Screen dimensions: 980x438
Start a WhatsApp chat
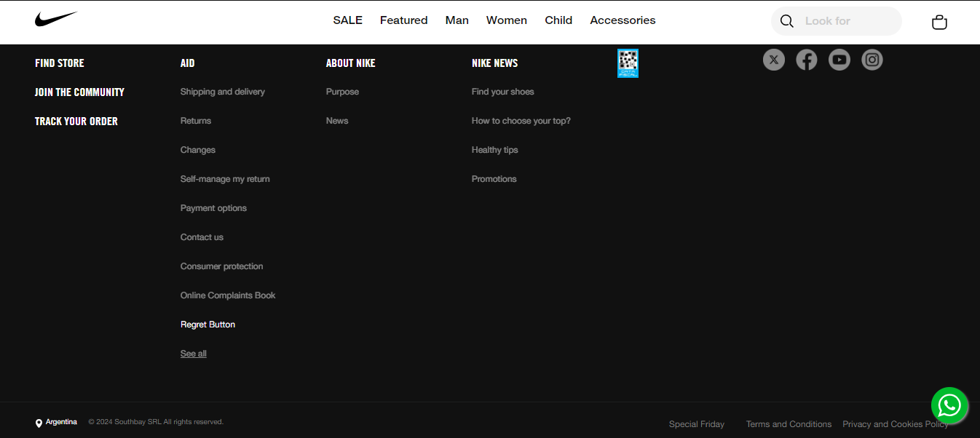949,405
